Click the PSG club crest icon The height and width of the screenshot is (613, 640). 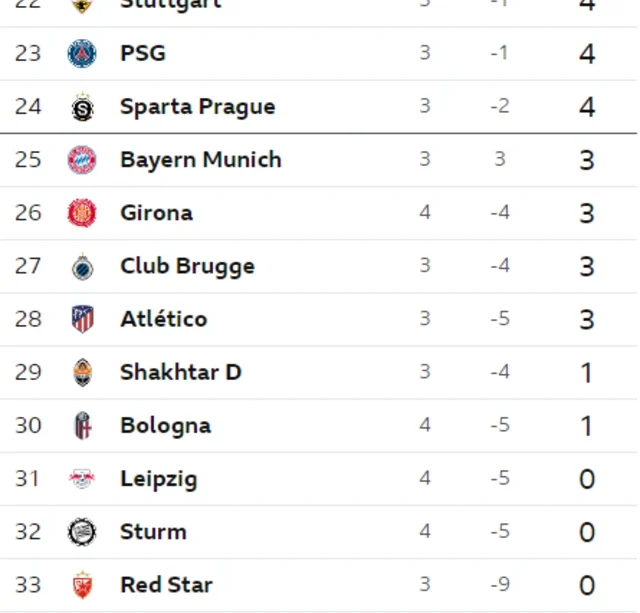[x=82, y=53]
